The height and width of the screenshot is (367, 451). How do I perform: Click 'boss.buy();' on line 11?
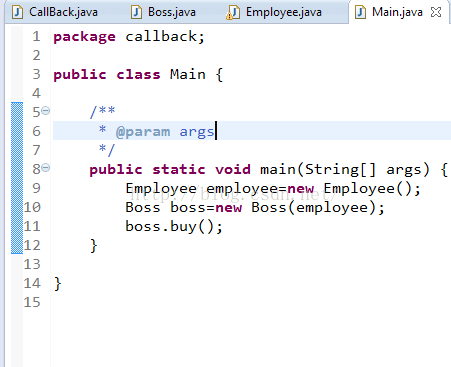click(174, 227)
